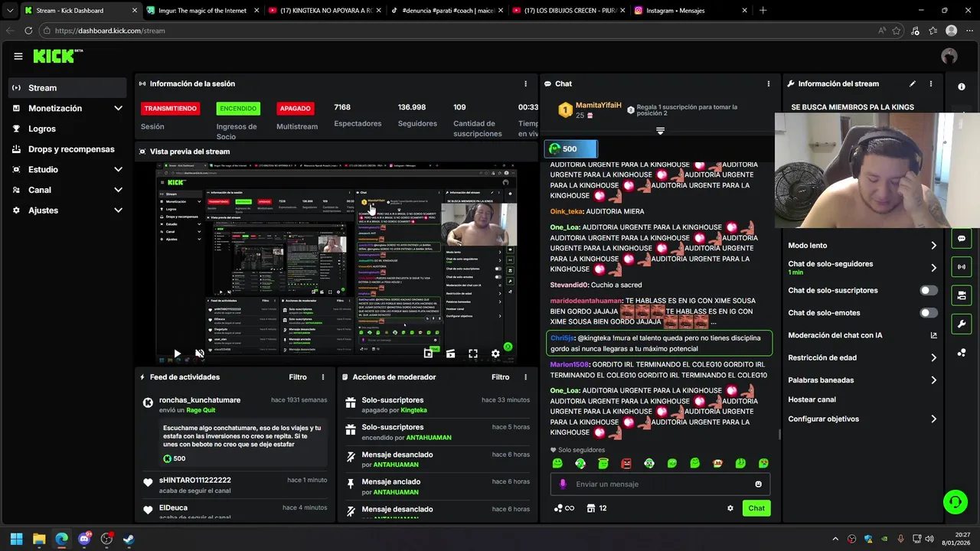The image size is (980, 551).
Task: Toggle Chat de solo-emotes switch
Action: (929, 313)
